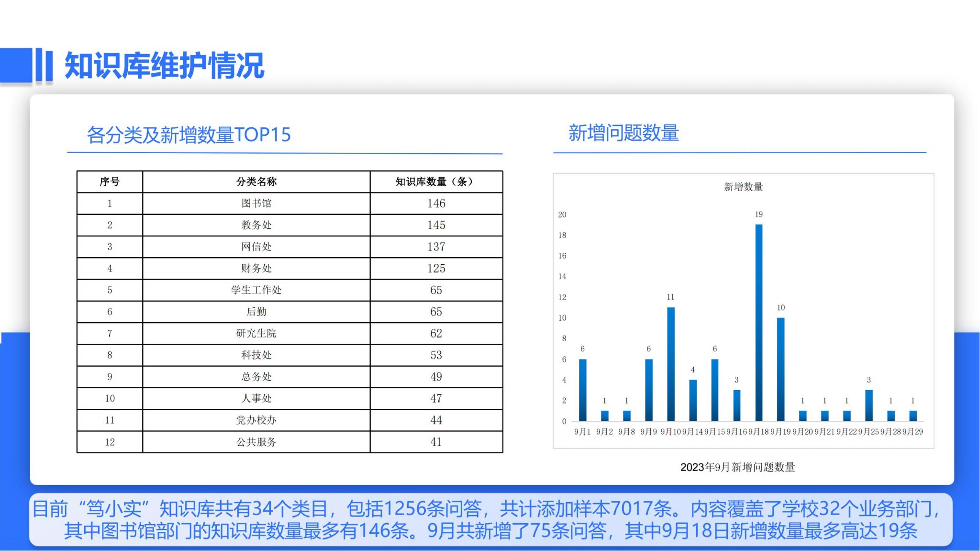Select the cell 学生工作处
The image size is (980, 551).
(256, 290)
